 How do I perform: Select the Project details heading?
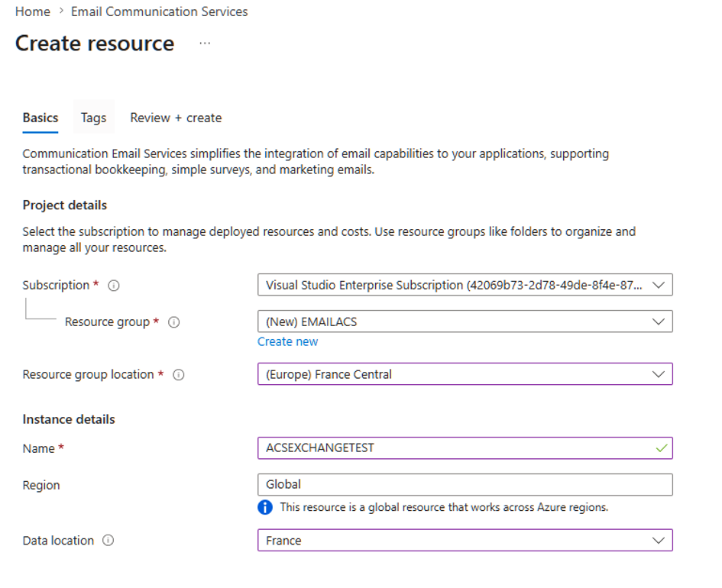[65, 205]
